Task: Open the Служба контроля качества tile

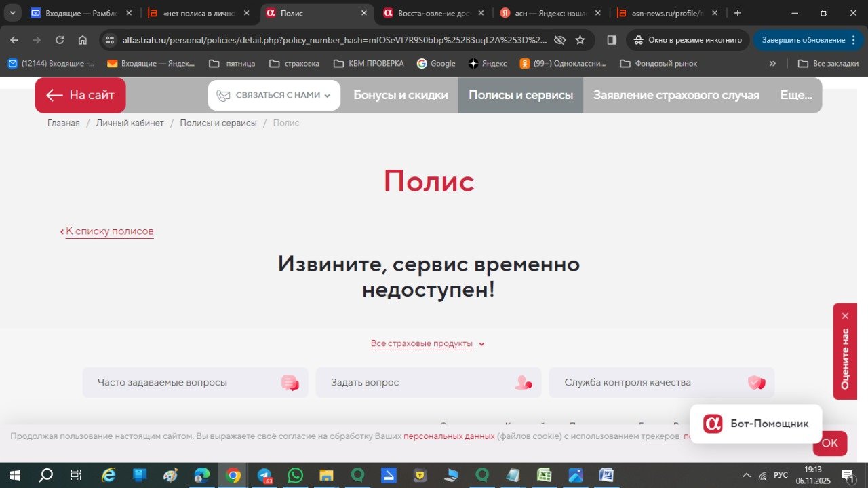Action: coord(661,383)
